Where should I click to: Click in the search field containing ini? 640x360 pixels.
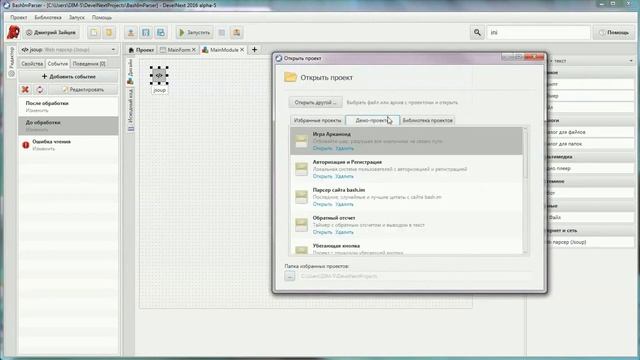pos(538,32)
